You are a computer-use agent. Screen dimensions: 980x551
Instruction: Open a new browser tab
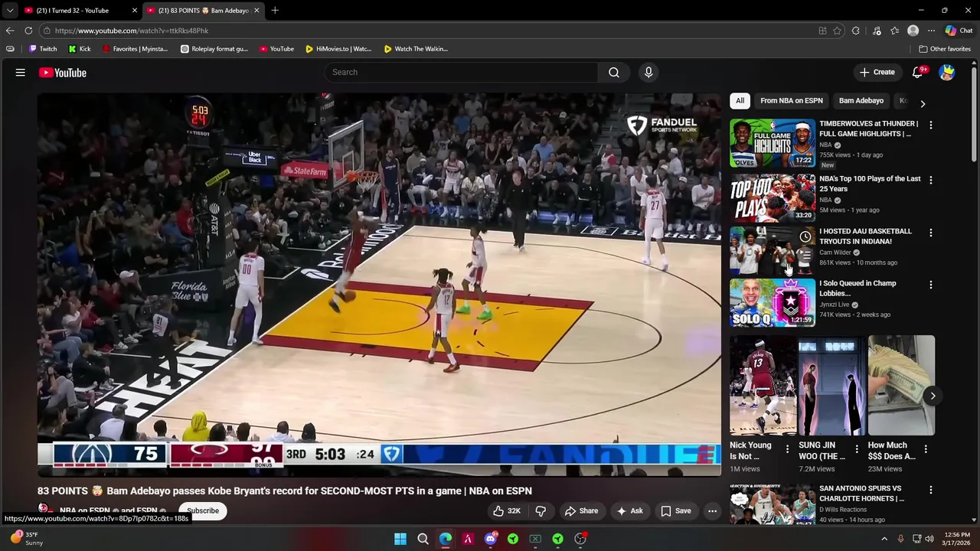[x=275, y=10]
